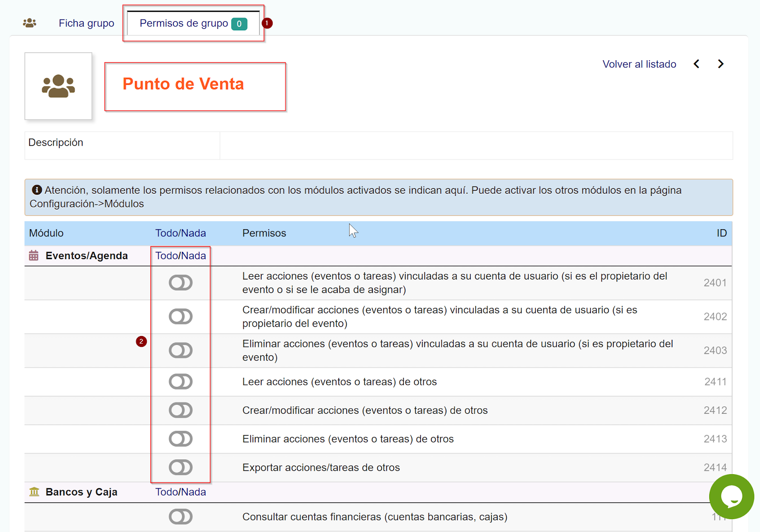Open the green chat bubble widget
Screen dimensions: 760x532
tap(731, 497)
